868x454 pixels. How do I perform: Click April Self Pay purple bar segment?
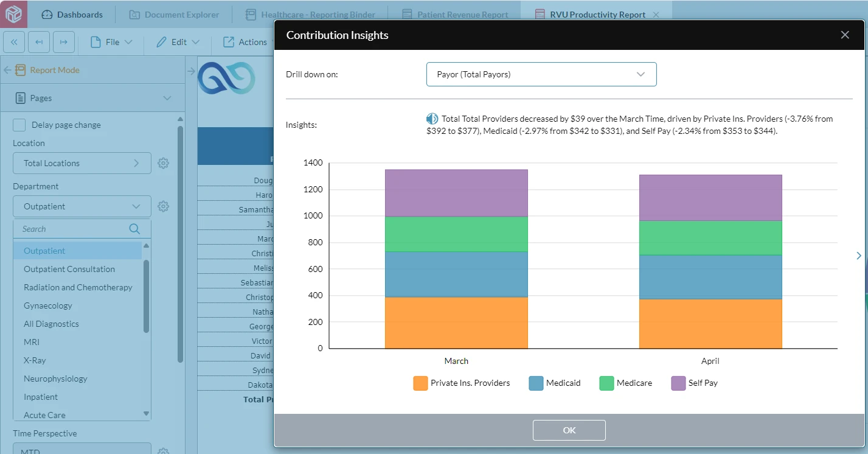tap(710, 198)
